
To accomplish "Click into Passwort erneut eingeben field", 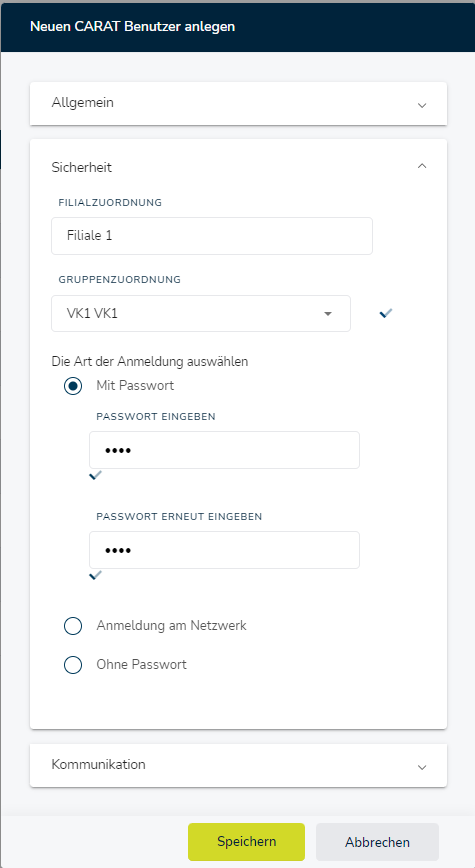I will pos(224,550).
